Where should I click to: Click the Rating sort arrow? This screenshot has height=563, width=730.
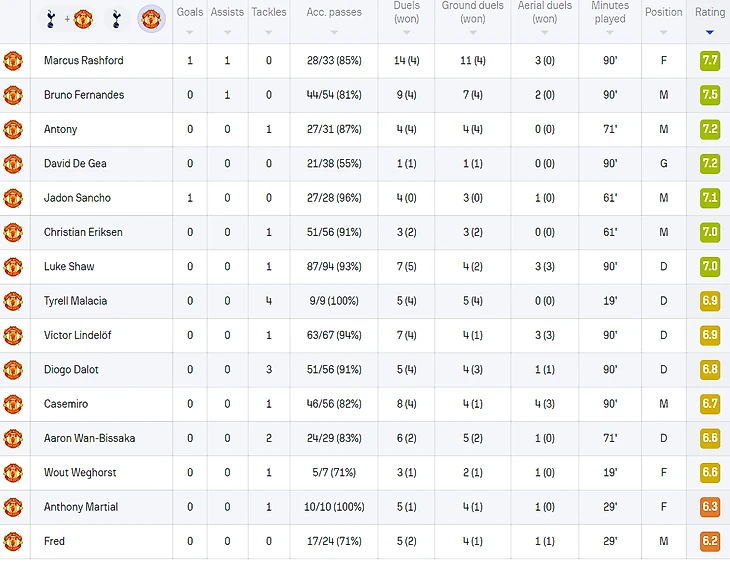pyautogui.click(x=710, y=32)
